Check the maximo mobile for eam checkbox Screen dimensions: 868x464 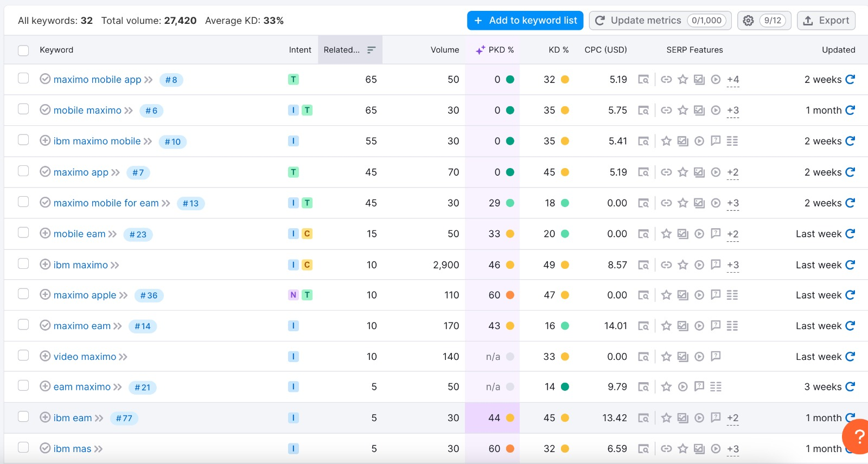pos(23,202)
